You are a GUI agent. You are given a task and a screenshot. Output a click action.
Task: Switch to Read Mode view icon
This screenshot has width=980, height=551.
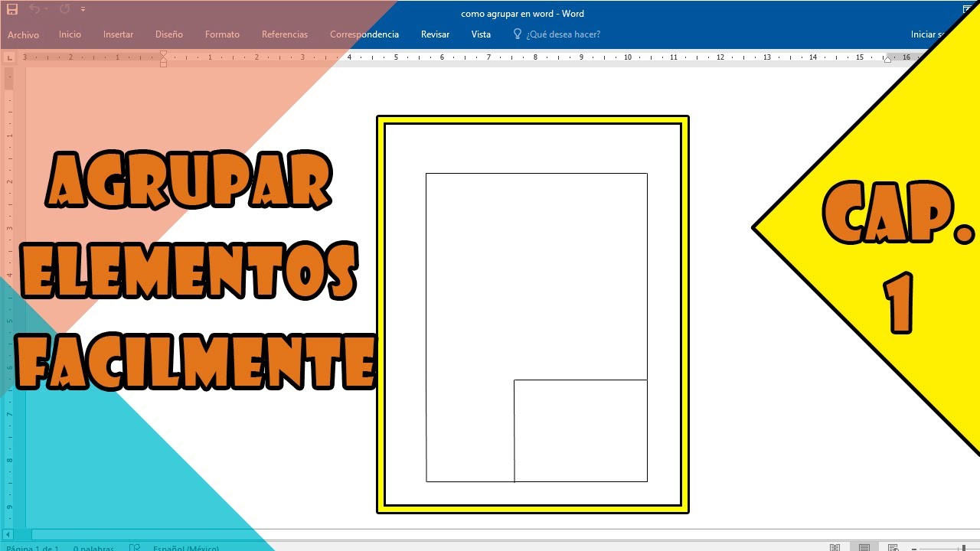pos(835,548)
